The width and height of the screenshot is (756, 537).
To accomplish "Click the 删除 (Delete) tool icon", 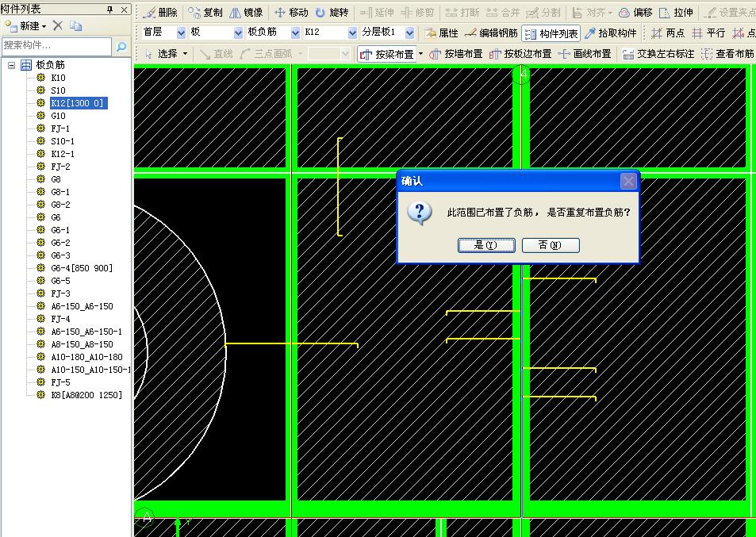I will coord(159,13).
